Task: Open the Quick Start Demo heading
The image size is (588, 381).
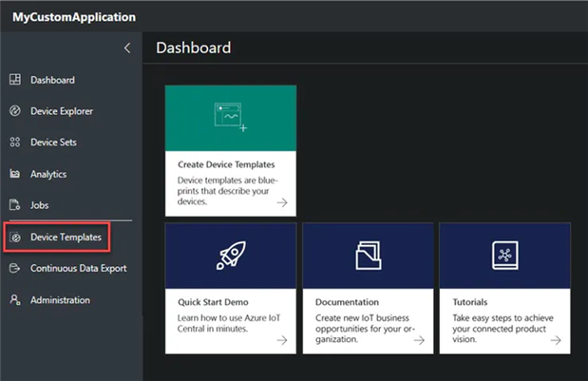Action: point(213,302)
